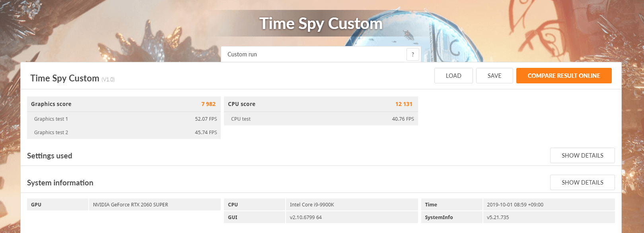The width and height of the screenshot is (644, 233).
Task: Click the Settings used heading
Action: (x=50, y=156)
